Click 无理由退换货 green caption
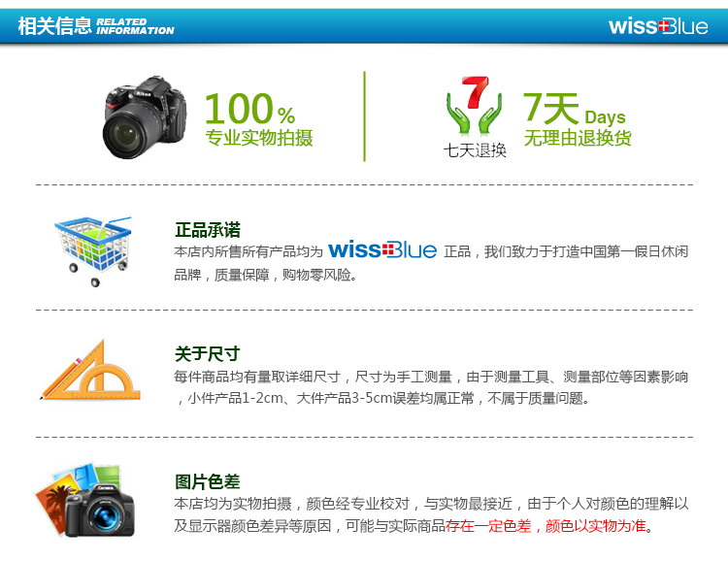Screen dimensions: 728x561 click(578, 138)
